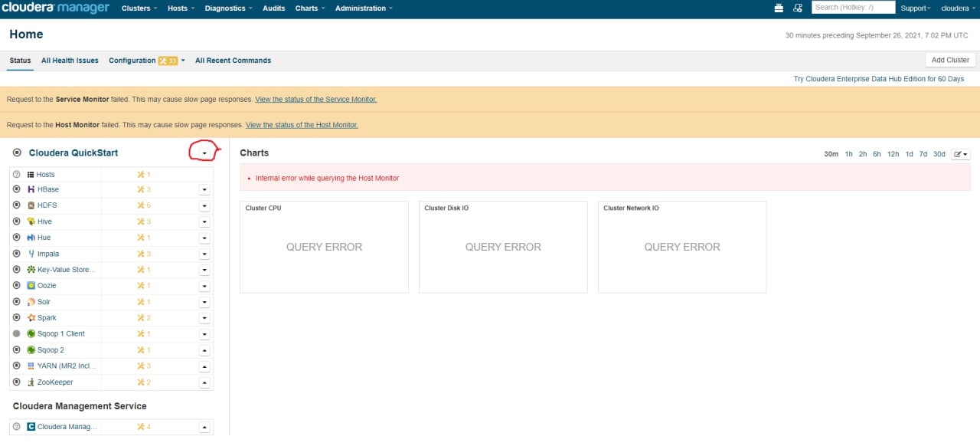Open the chart edit options dropdown
Image resolution: width=980 pixels, height=443 pixels.
961,154
